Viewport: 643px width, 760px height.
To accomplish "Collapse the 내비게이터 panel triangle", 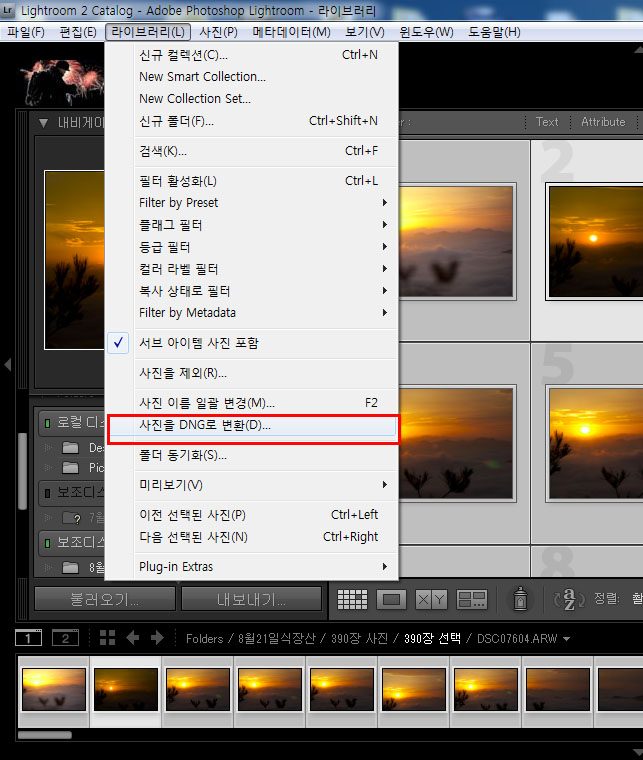I will 44,123.
